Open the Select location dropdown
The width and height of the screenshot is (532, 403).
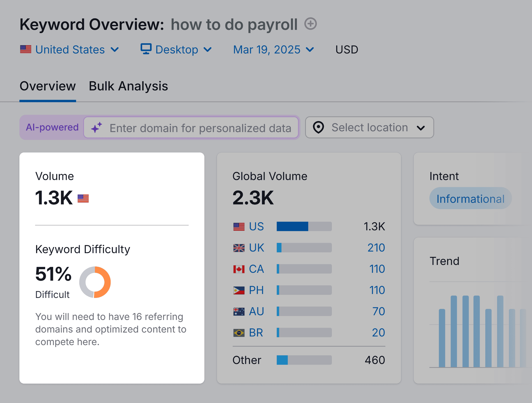tap(369, 127)
